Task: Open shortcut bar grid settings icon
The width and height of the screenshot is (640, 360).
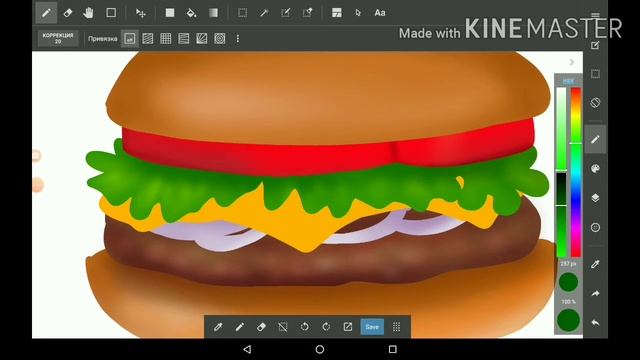Action: [x=396, y=327]
